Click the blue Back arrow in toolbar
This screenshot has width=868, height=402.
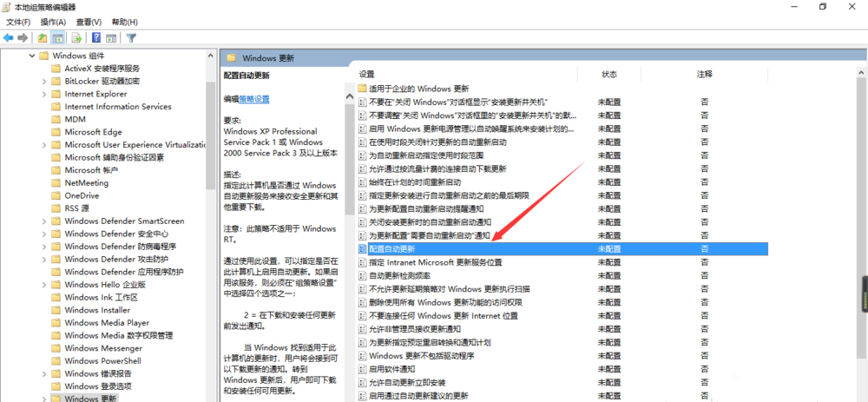click(x=9, y=37)
